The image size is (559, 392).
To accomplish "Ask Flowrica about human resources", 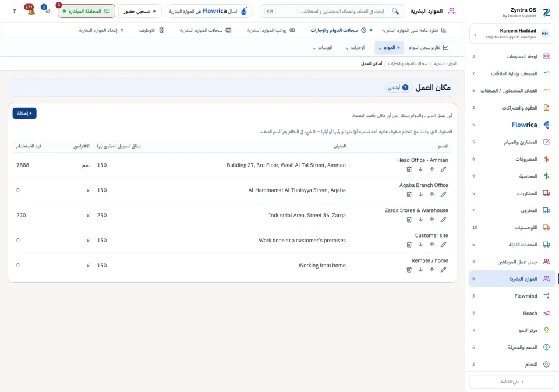I will coord(208,11).
